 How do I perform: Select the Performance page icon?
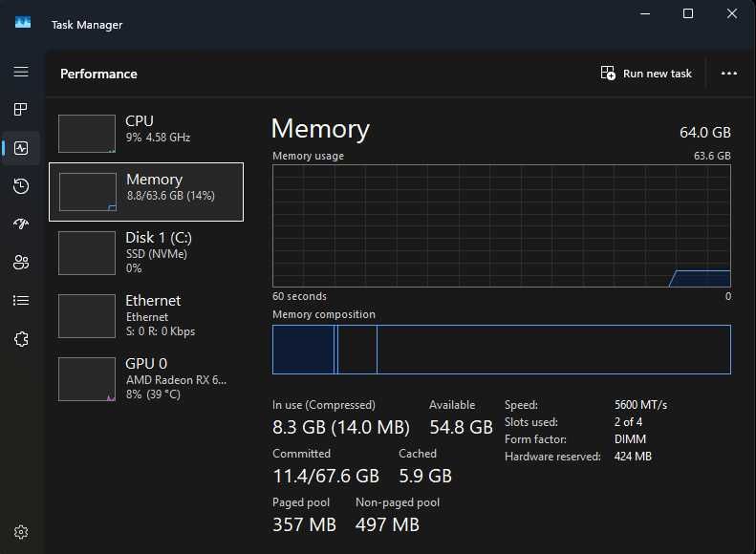21,148
